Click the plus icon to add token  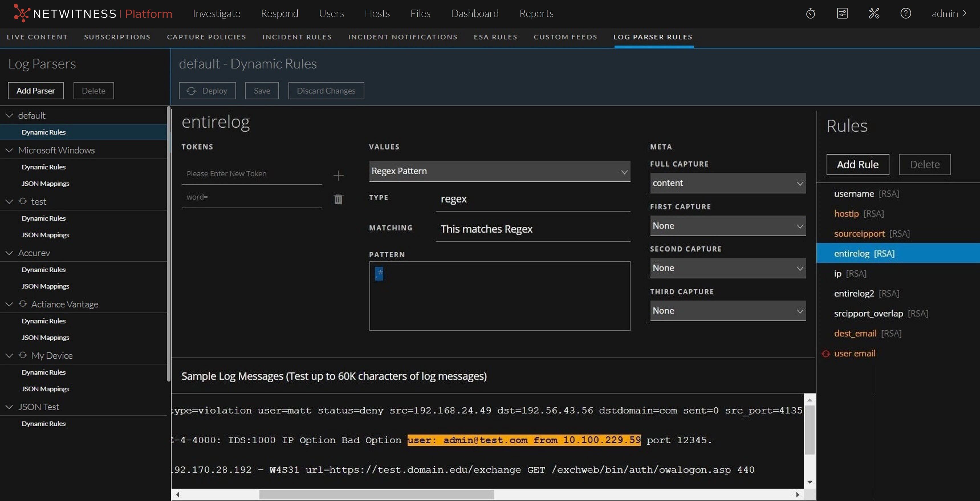point(338,175)
